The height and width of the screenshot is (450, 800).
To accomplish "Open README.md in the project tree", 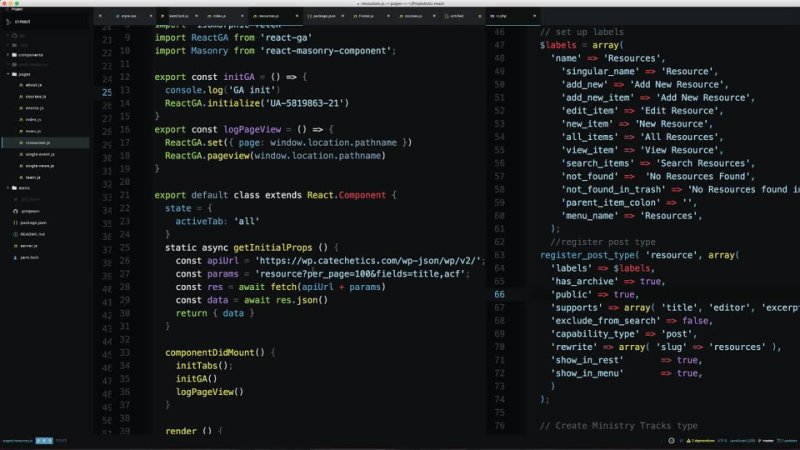I will (x=32, y=234).
